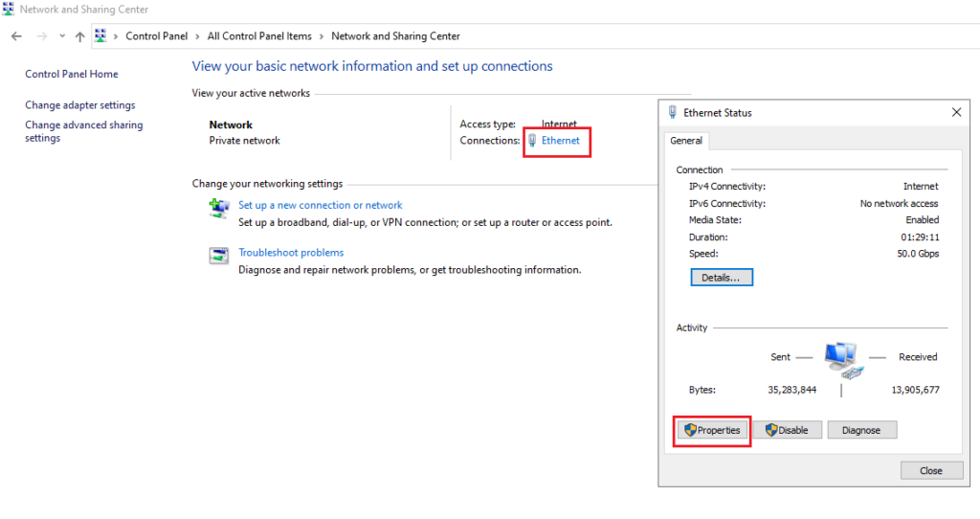Open Control Panel breadcrumb
This screenshot has height=519, width=980.
point(156,36)
